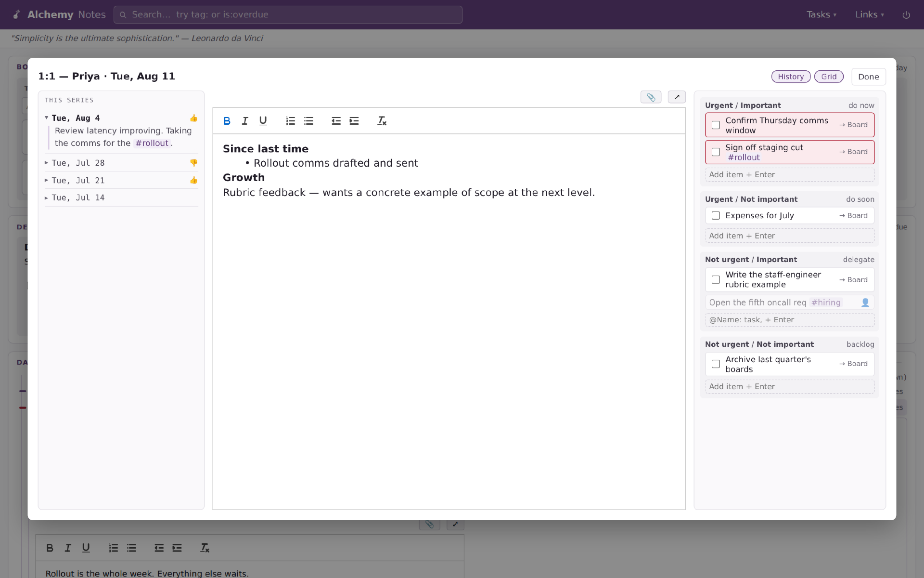The height and width of the screenshot is (578, 924).
Task: Send staff-engineer rubric example to Board
Action: [853, 280]
